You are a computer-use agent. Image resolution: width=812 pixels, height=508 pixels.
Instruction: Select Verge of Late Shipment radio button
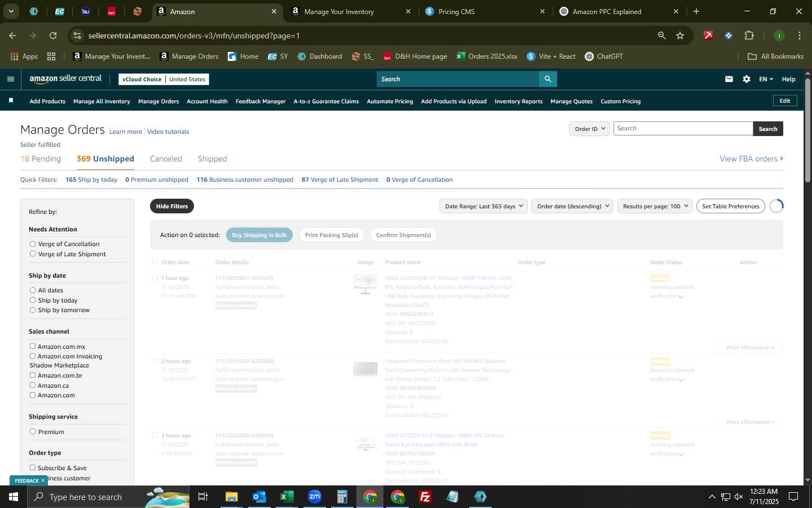pos(33,254)
